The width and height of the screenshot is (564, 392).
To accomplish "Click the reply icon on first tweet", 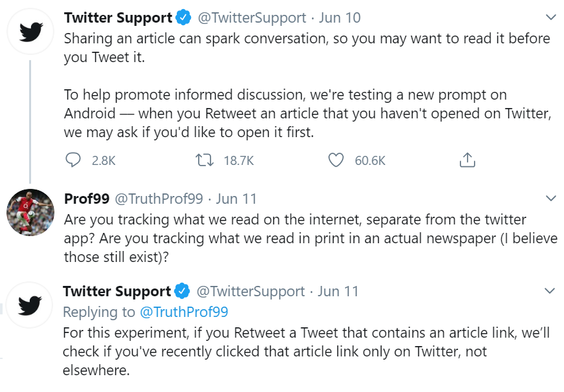I will coord(73,160).
